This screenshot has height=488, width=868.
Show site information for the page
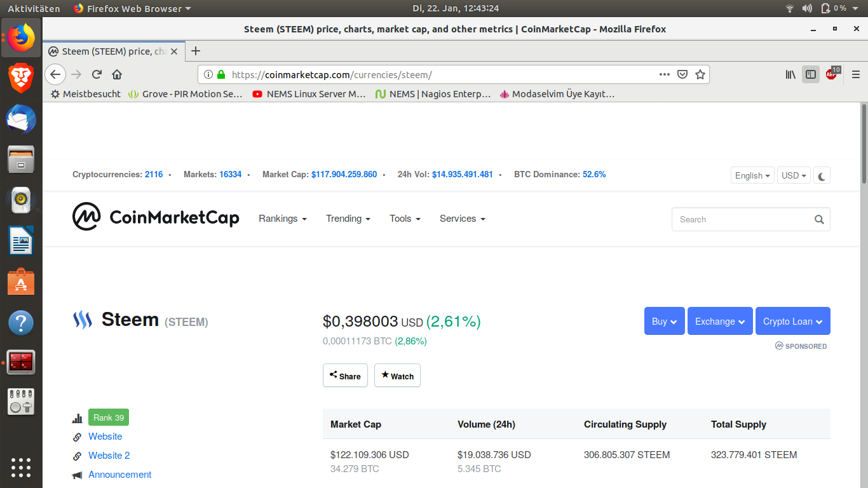pyautogui.click(x=208, y=74)
